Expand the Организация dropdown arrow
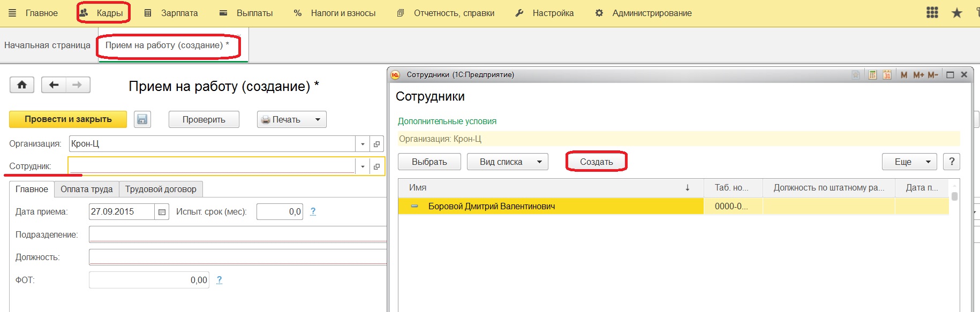 click(x=363, y=144)
